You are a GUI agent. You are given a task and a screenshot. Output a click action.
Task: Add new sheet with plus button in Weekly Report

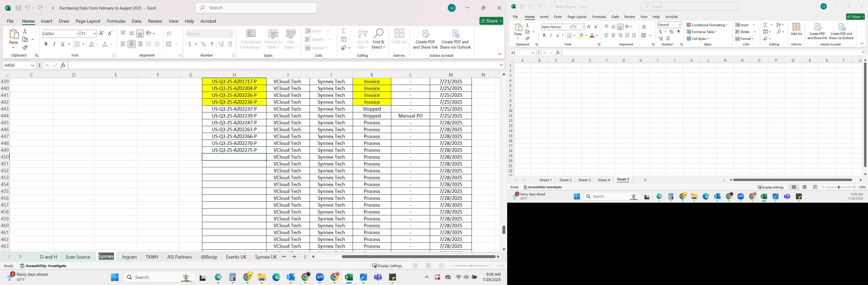click(645, 180)
